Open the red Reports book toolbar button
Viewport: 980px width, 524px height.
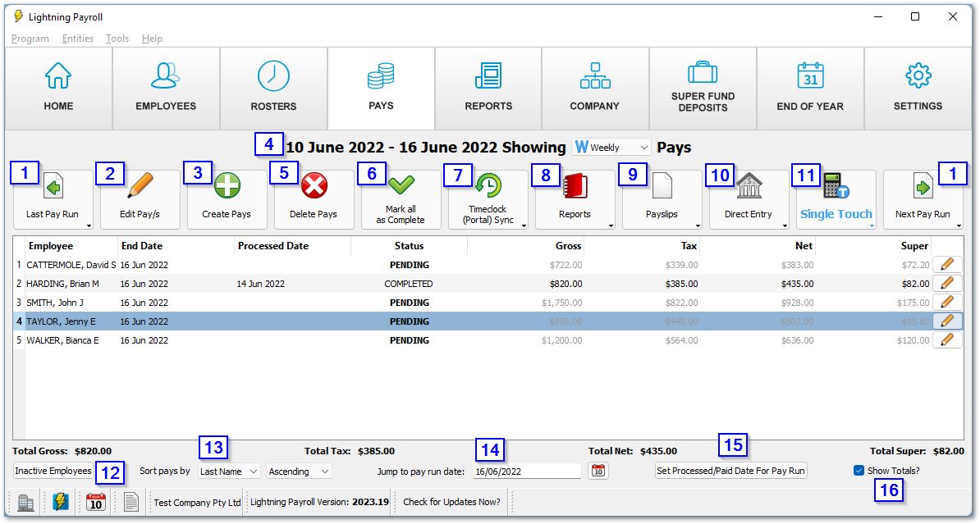click(x=575, y=199)
